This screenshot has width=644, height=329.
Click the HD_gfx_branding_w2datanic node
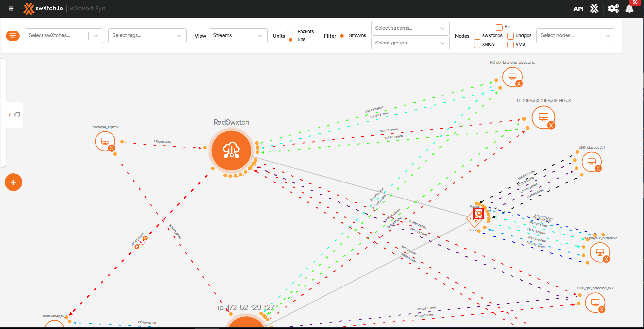coord(512,77)
